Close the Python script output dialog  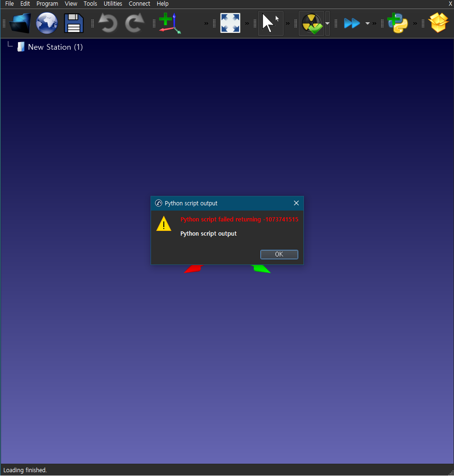point(296,203)
